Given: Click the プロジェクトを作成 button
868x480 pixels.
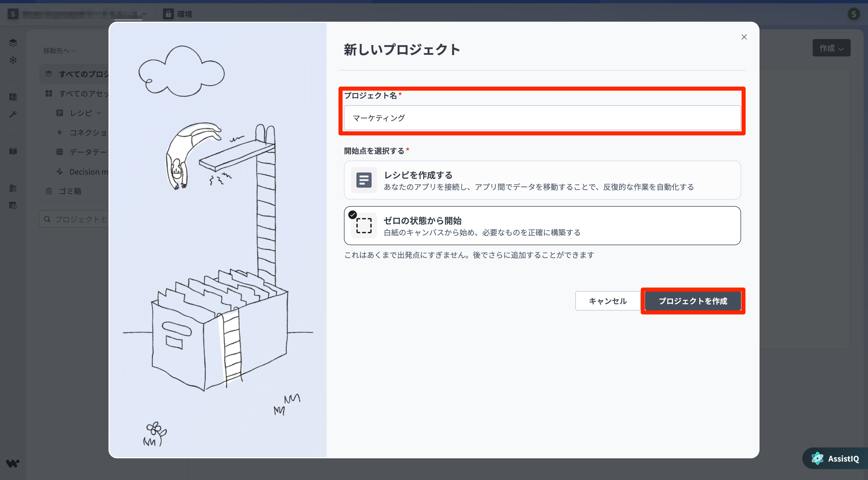Looking at the screenshot, I should (693, 301).
